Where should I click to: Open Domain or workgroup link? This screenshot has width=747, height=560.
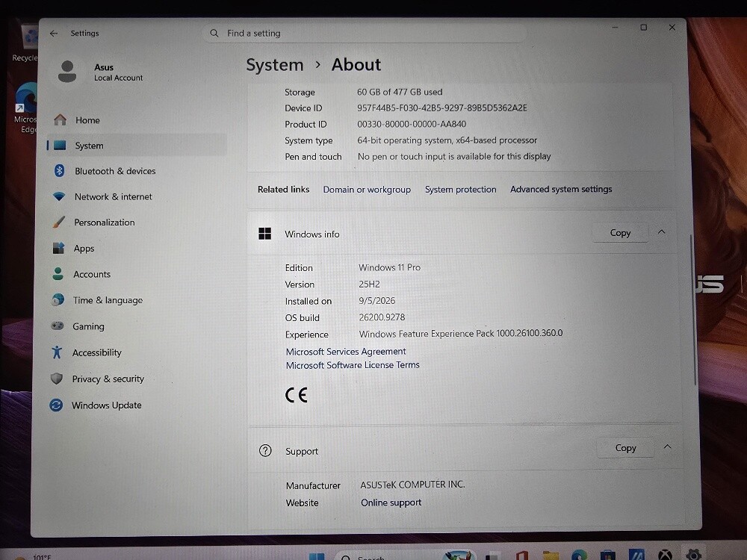[367, 190]
